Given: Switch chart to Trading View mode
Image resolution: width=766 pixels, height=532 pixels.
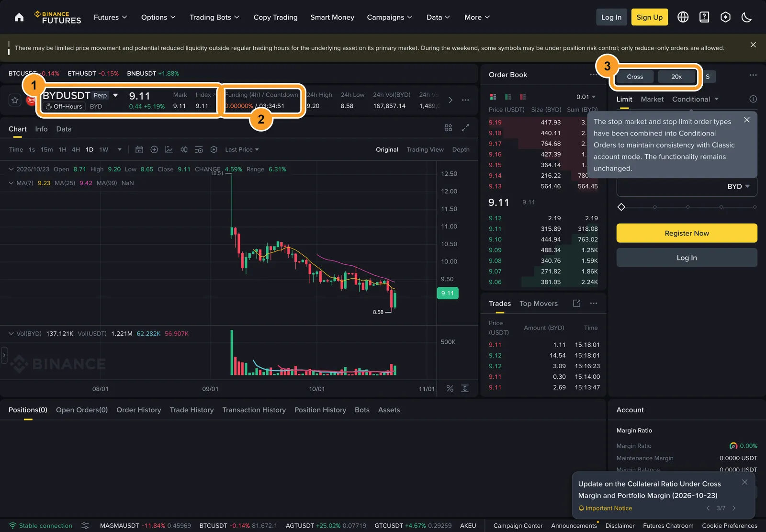Looking at the screenshot, I should tap(425, 150).
